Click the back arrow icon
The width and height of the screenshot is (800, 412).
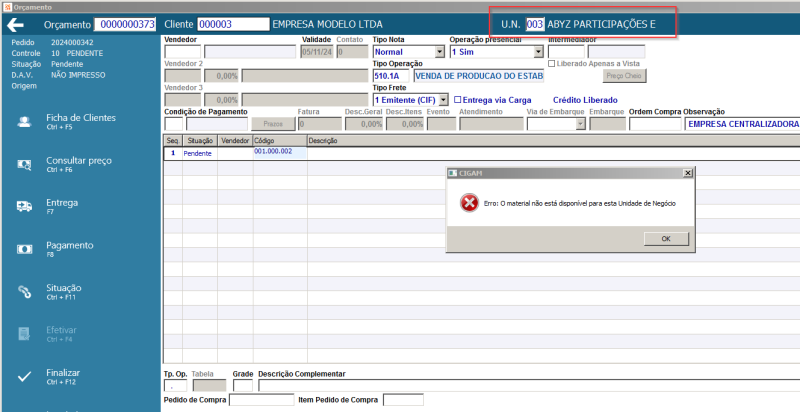tap(15, 24)
